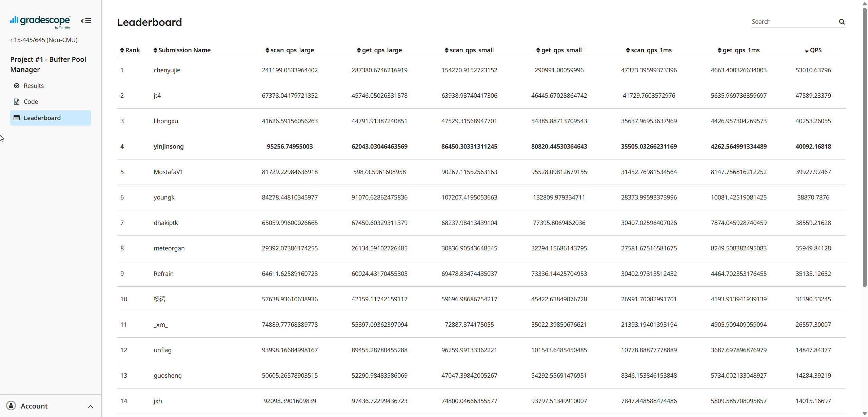
Task: Open yinjinsong's submission link
Action: point(168,146)
